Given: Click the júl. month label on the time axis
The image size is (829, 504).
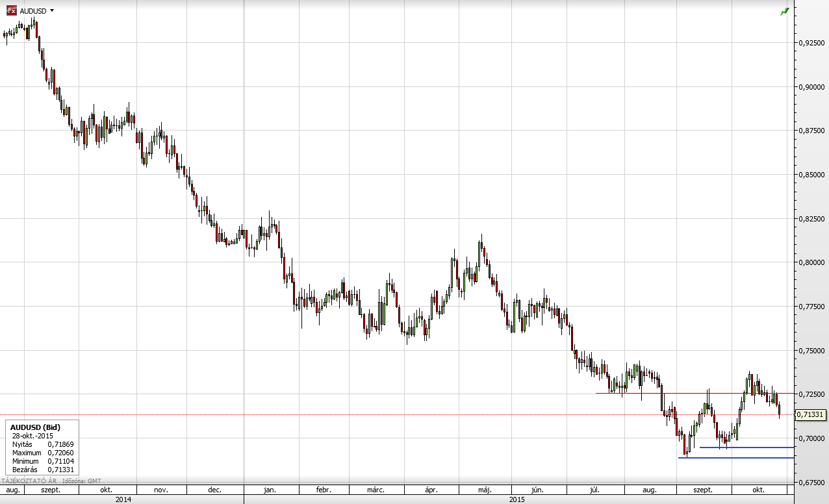Looking at the screenshot, I should click(x=594, y=490).
